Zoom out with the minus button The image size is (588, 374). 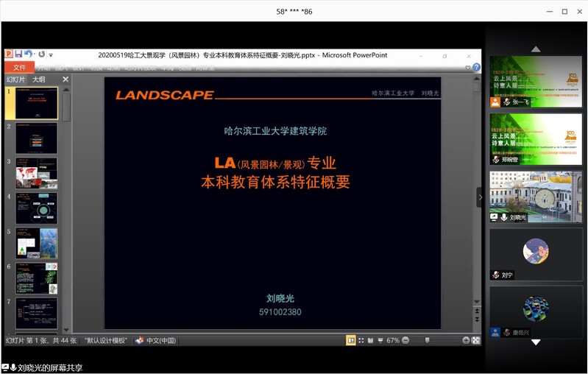tap(405, 340)
